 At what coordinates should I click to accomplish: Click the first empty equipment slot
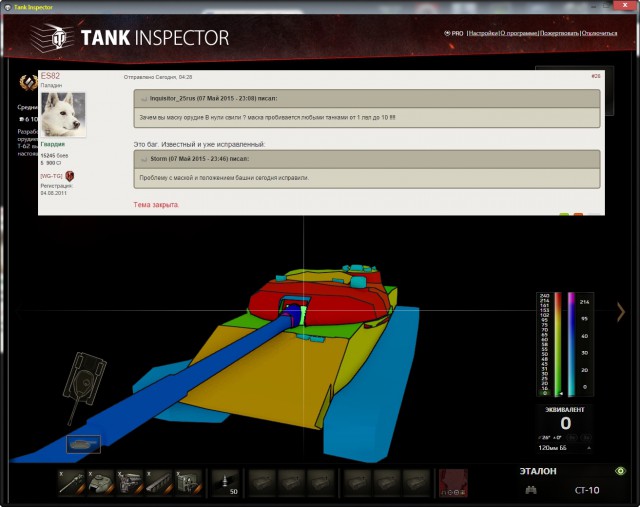262,483
